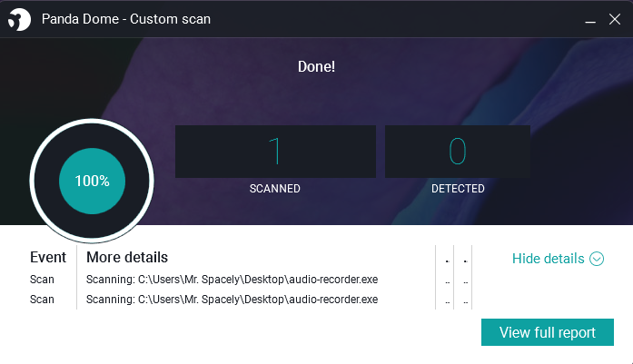Click the DETECTED label text
633x364 pixels.
[x=457, y=189]
